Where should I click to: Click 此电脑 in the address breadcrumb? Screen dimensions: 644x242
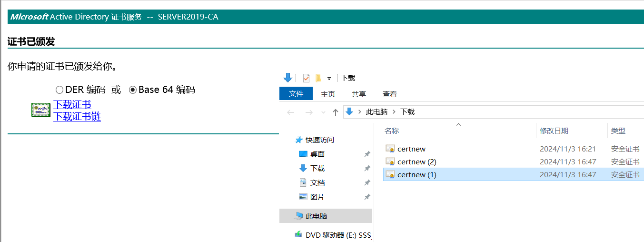pos(376,112)
